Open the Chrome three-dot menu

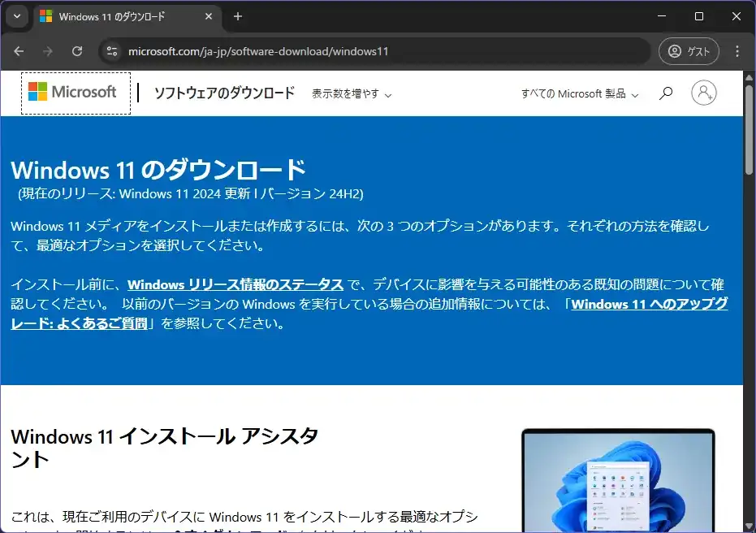point(737,51)
